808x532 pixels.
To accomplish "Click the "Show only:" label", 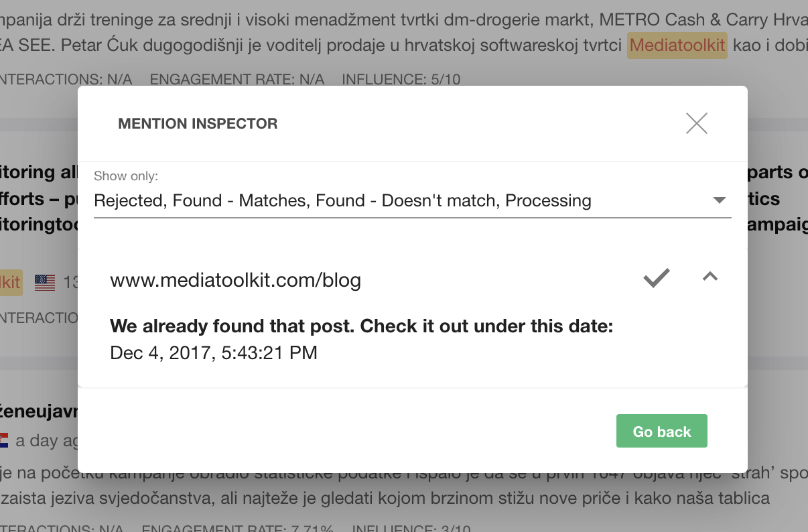I will click(126, 176).
